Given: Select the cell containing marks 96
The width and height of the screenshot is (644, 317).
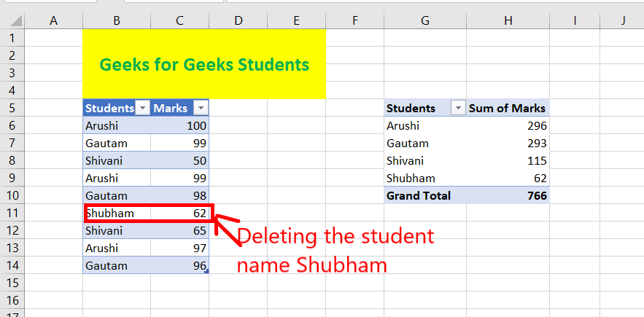Looking at the screenshot, I should coord(179,265).
